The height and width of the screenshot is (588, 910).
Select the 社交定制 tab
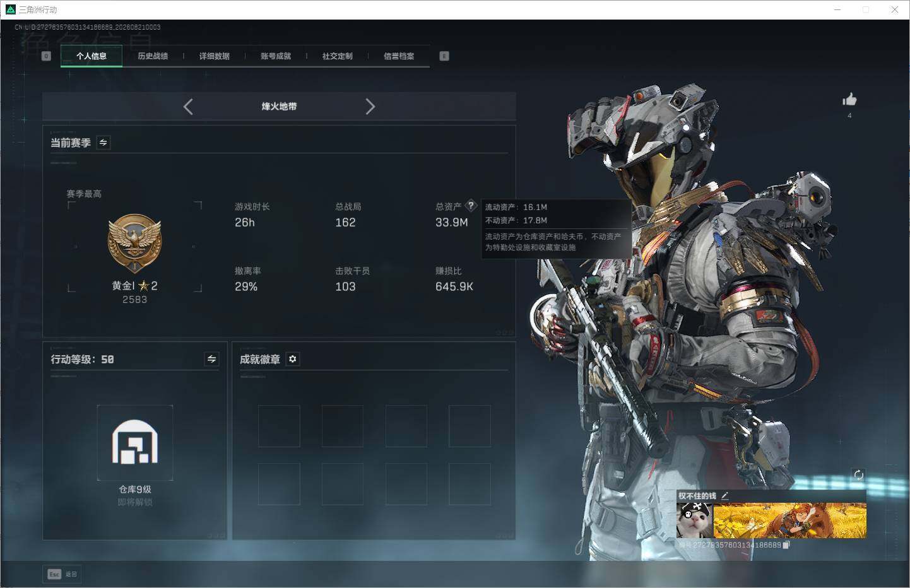pos(338,56)
